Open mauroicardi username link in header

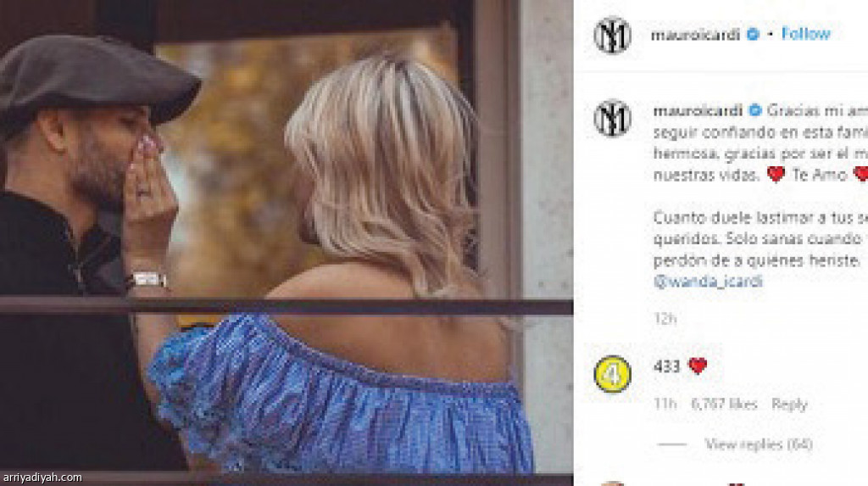pyautogui.click(x=695, y=35)
